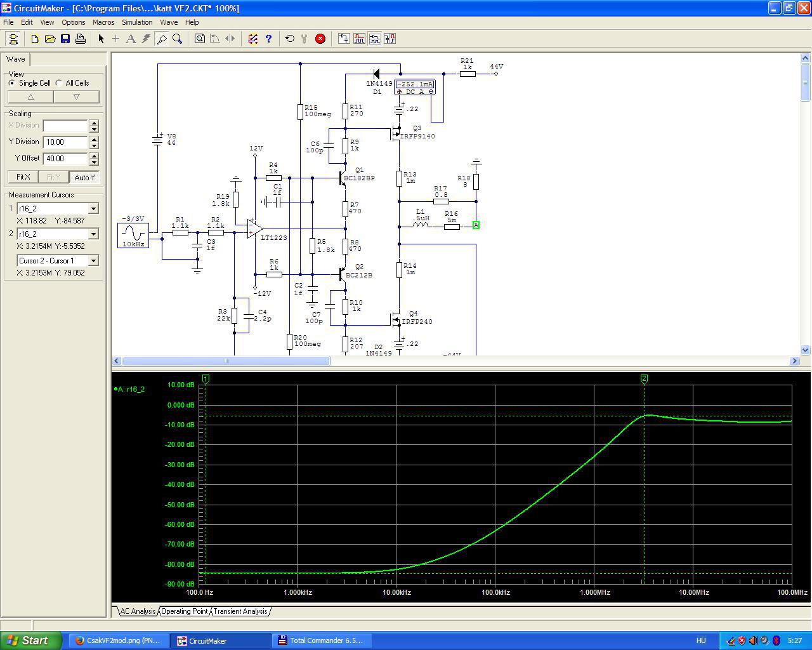Click the blue question mark Help icon
The image size is (812, 650).
pyautogui.click(x=268, y=39)
